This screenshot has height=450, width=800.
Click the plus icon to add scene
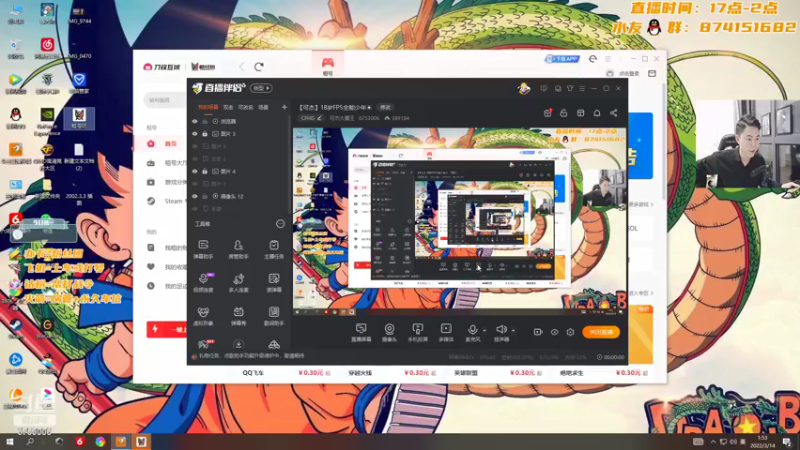(284, 107)
